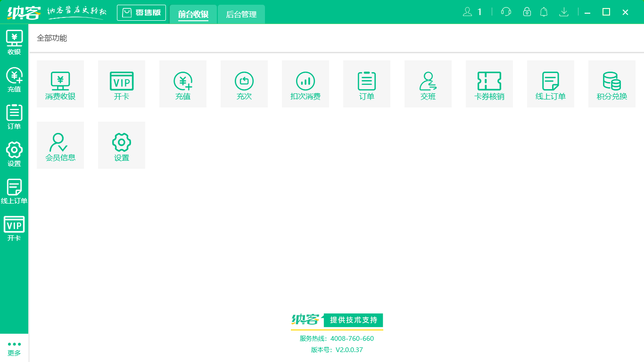Open the 消费收银 cashier tile
Image resolution: width=644 pixels, height=362 pixels.
pos(60,84)
